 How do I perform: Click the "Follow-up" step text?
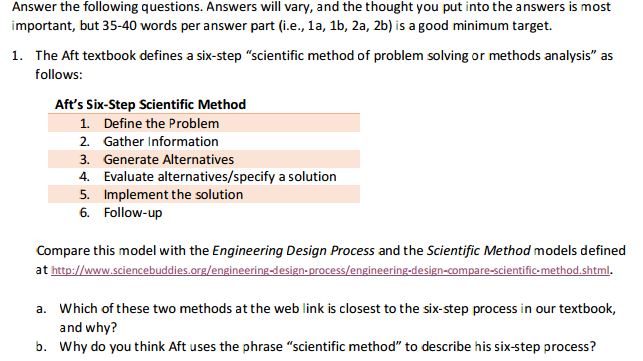[x=133, y=213]
